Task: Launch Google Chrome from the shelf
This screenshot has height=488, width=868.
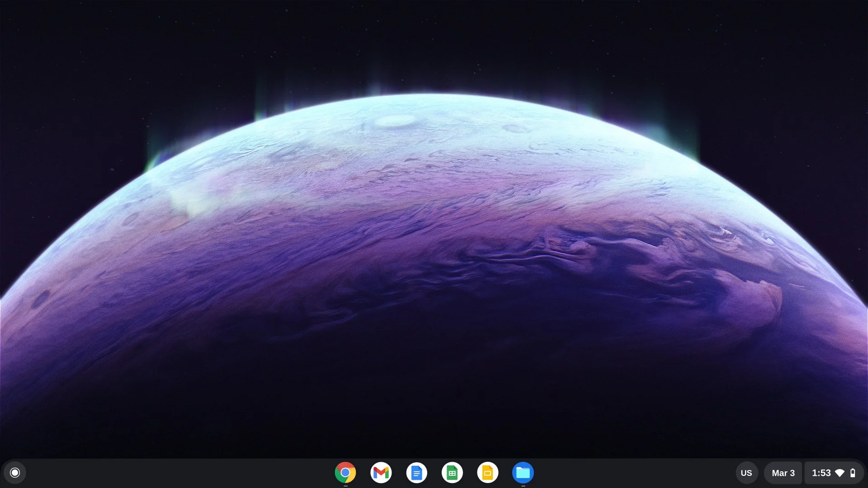Action: [346, 473]
